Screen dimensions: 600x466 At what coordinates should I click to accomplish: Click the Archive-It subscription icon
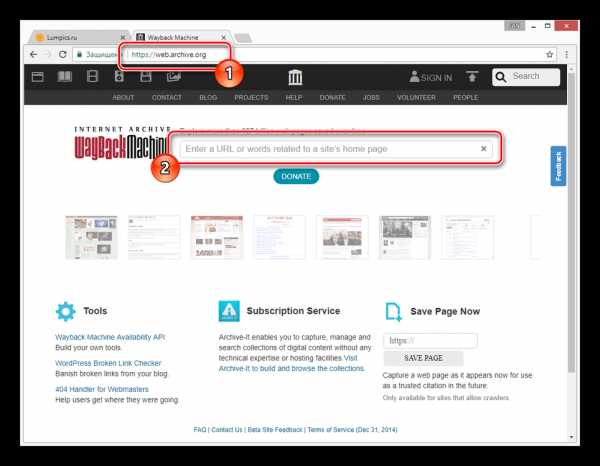[x=229, y=311]
